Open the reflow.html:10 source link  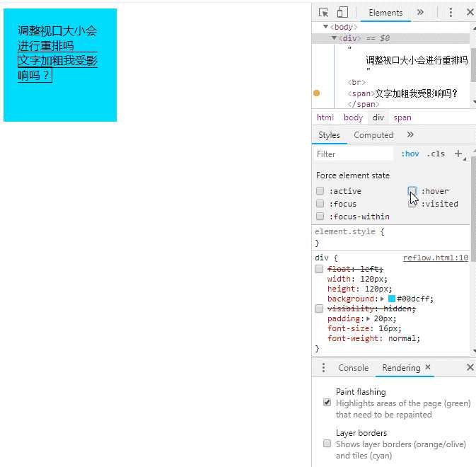(x=435, y=258)
